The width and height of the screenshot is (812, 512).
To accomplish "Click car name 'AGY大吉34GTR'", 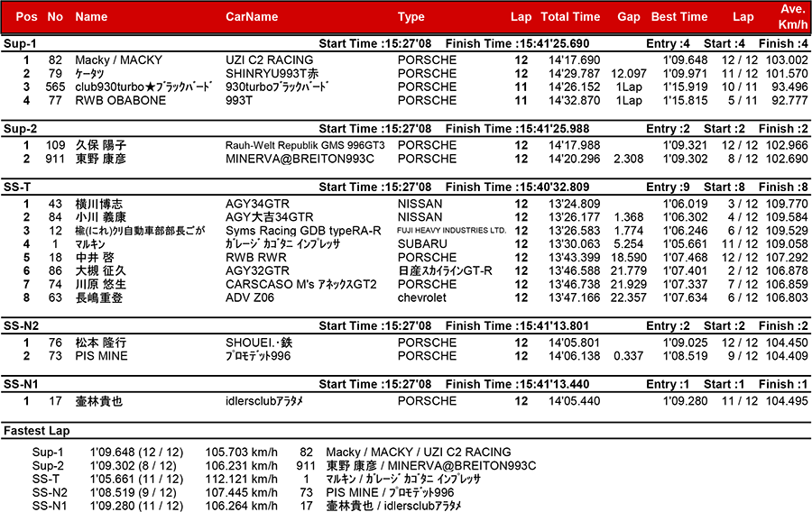I will click(x=269, y=217).
